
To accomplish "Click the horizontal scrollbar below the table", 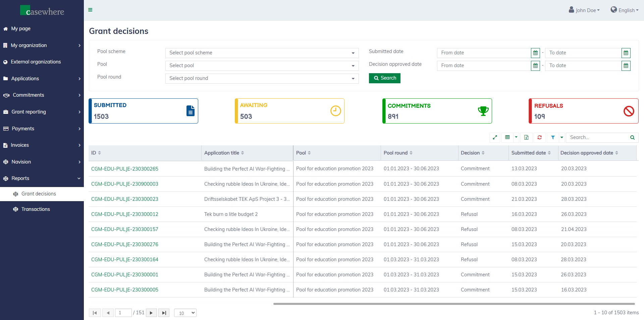I will (454, 304).
